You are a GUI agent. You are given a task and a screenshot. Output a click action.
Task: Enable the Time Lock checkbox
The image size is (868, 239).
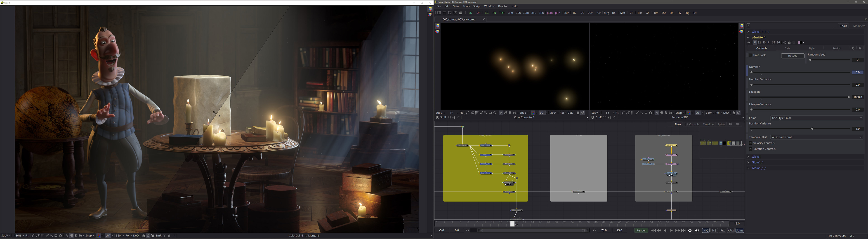(750, 55)
